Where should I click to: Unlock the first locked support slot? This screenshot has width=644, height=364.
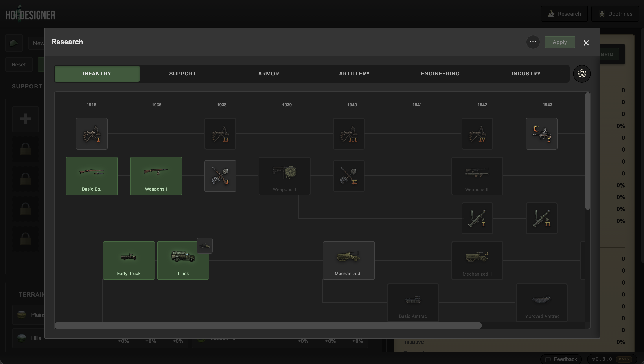(x=25, y=149)
